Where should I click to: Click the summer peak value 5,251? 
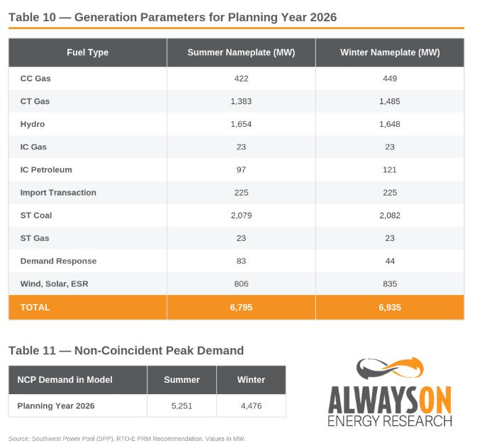[182, 406]
